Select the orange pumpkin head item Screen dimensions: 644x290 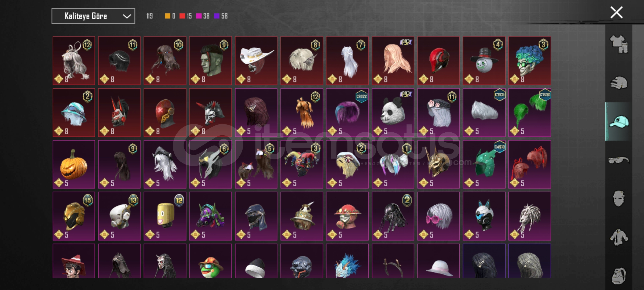point(74,164)
